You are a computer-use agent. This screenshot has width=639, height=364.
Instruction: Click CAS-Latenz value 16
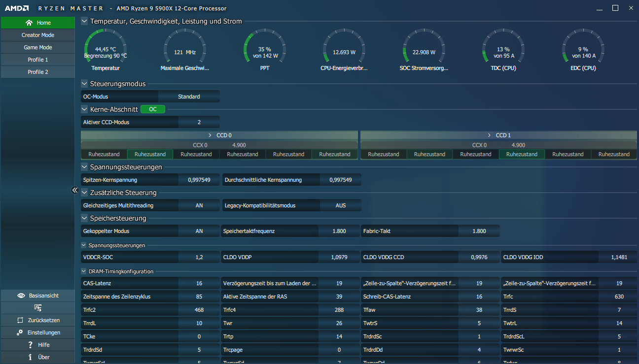point(199,283)
